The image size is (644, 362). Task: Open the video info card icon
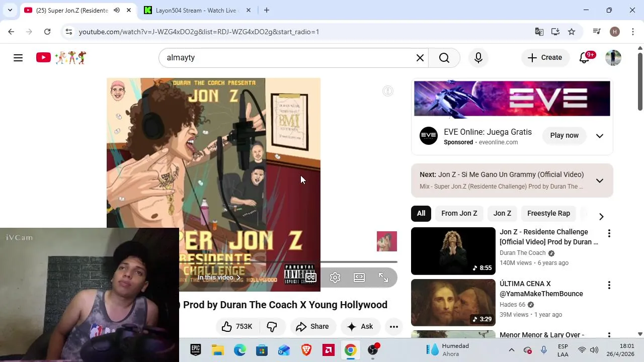388,91
